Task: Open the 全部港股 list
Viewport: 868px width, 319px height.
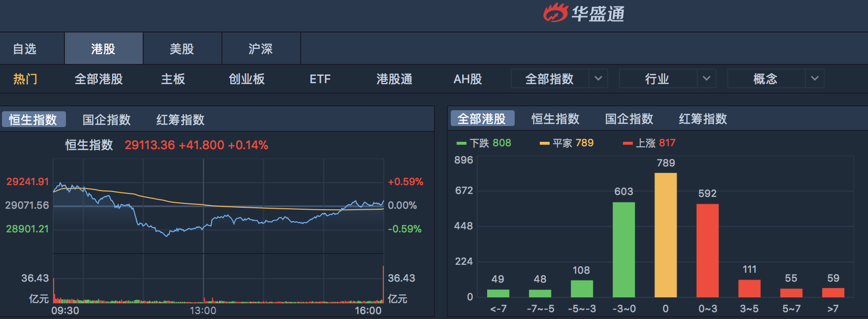Action: 98,79
